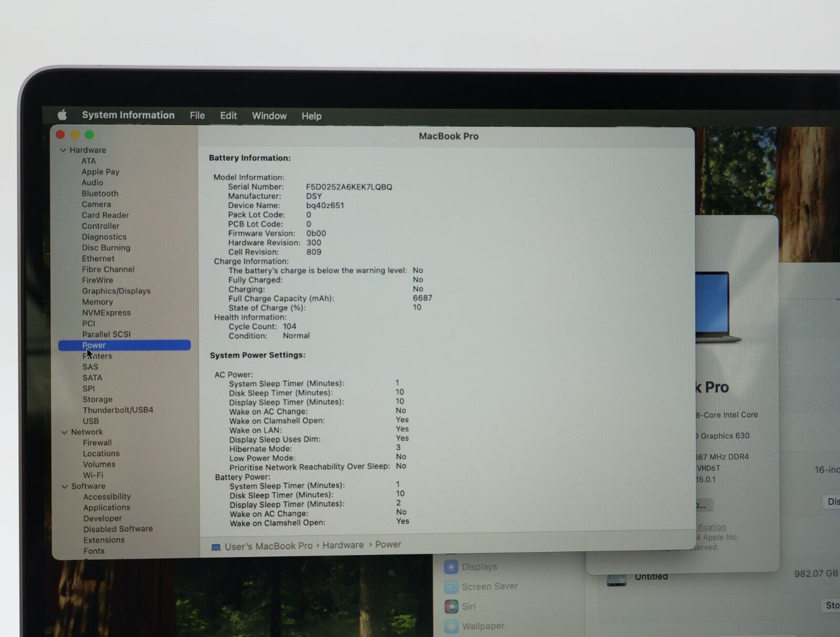Select Fonts under Software

[x=94, y=551]
